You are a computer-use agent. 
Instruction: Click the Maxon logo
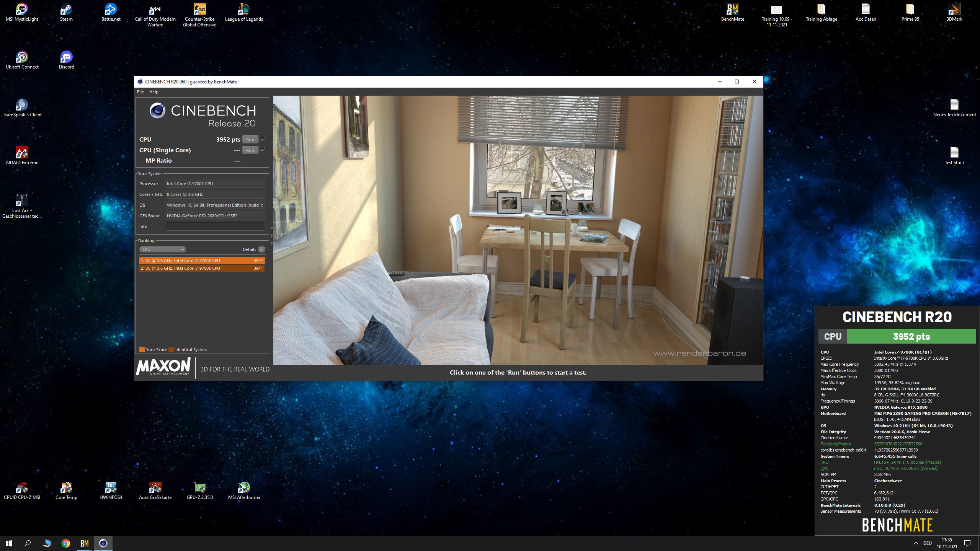163,367
